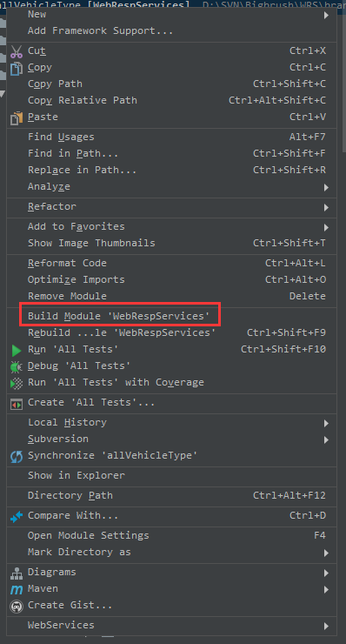Click the Run with Coverage icon
Image resolution: width=346 pixels, height=644 pixels.
coord(17,383)
